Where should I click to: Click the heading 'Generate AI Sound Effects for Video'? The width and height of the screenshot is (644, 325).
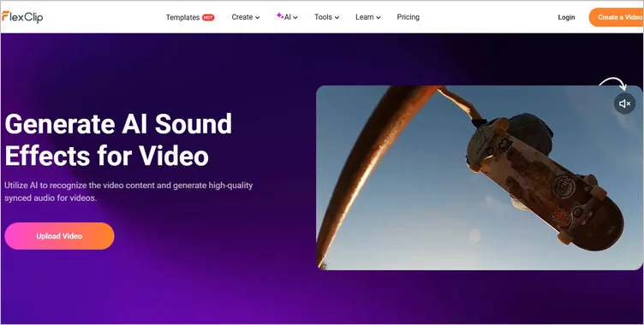click(118, 139)
